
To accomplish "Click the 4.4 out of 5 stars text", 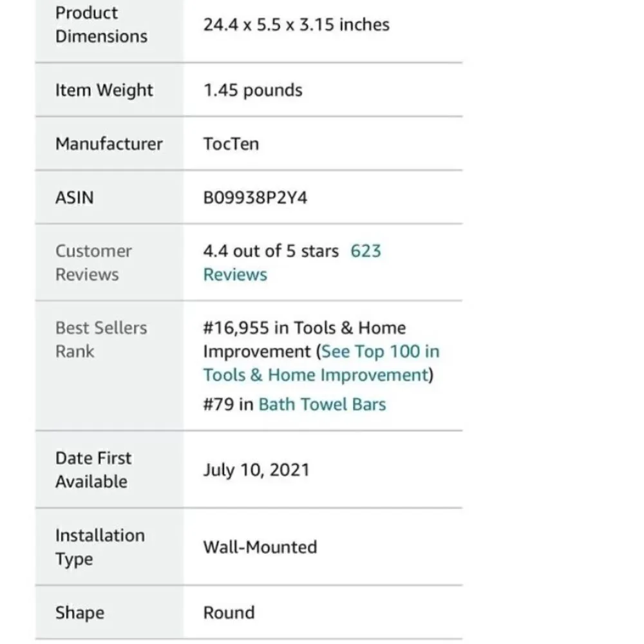I will point(270,251).
